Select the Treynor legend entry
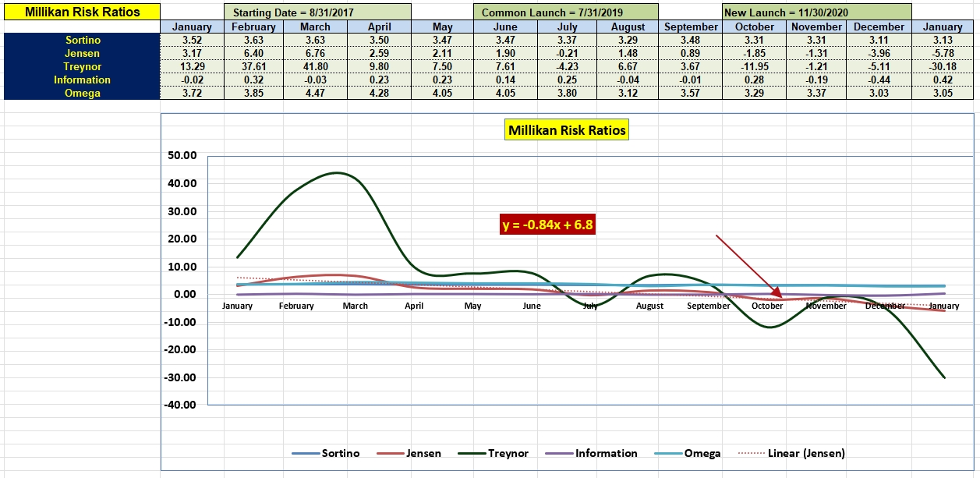This screenshot has height=478, width=980. [493, 453]
